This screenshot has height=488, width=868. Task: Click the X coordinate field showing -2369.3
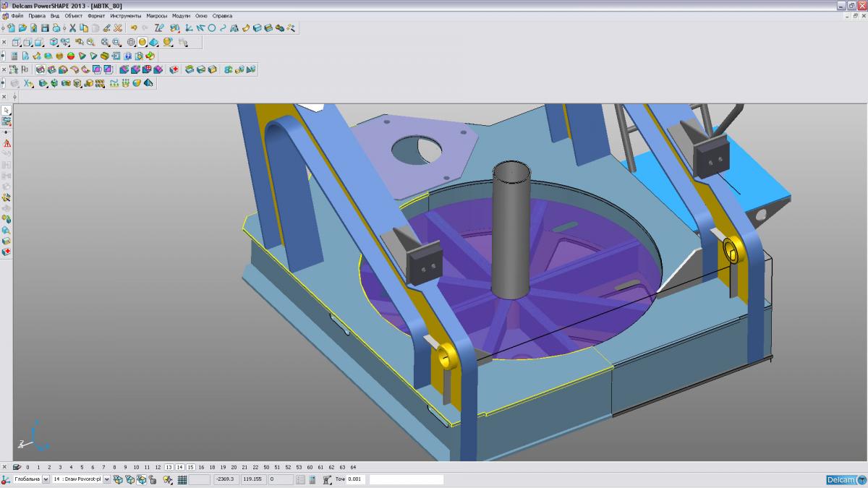coord(226,479)
